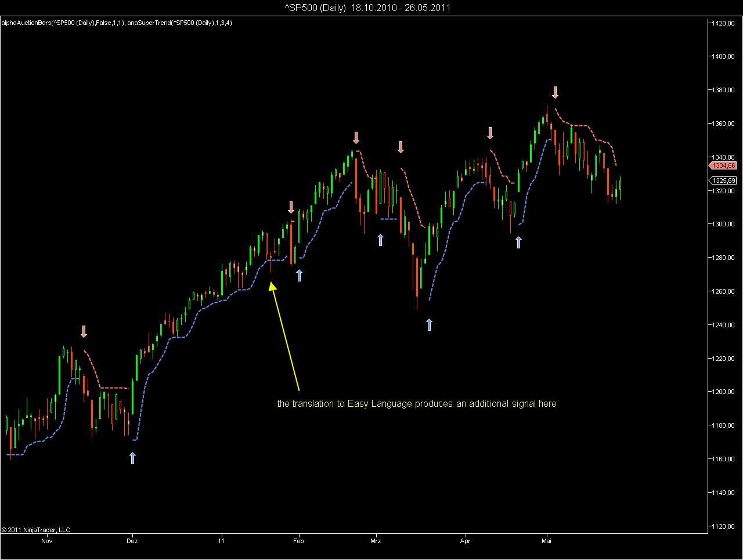Click the 1200,00 price axis label
This screenshot has height=560, width=743.
pos(723,392)
